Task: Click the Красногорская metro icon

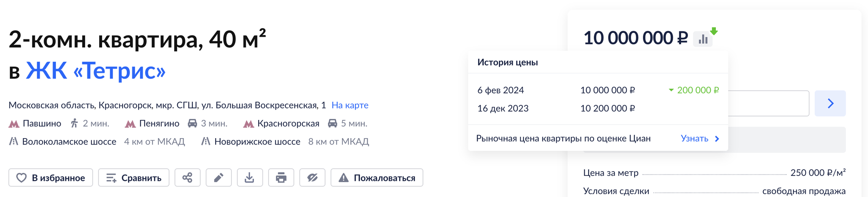Action: point(248,124)
